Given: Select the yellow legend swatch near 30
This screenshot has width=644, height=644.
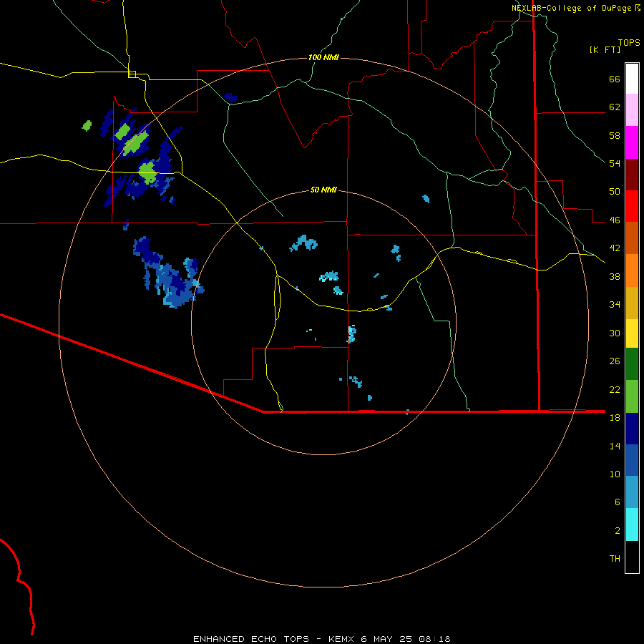Looking at the screenshot, I should coord(632,333).
